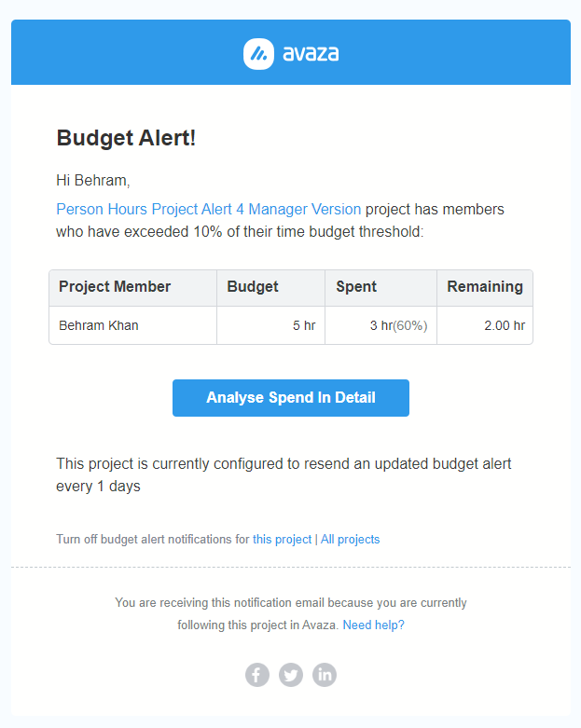This screenshot has height=728, width=581.
Task: Select the 2.00 hr remaining cell
Action: pos(506,326)
